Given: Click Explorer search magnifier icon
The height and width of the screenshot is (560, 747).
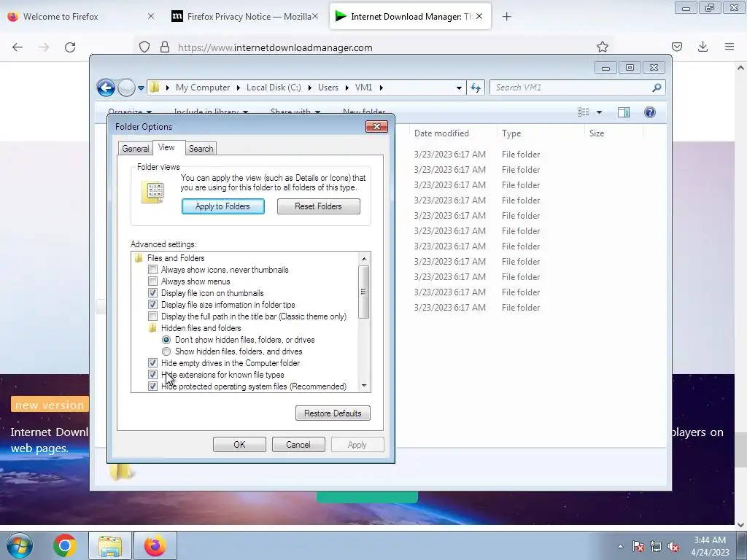Looking at the screenshot, I should [x=657, y=87].
